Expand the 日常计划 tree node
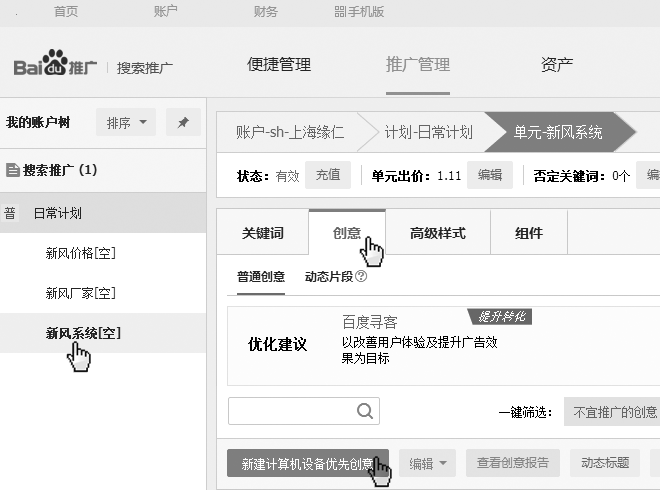The width and height of the screenshot is (660, 490). pos(57,213)
